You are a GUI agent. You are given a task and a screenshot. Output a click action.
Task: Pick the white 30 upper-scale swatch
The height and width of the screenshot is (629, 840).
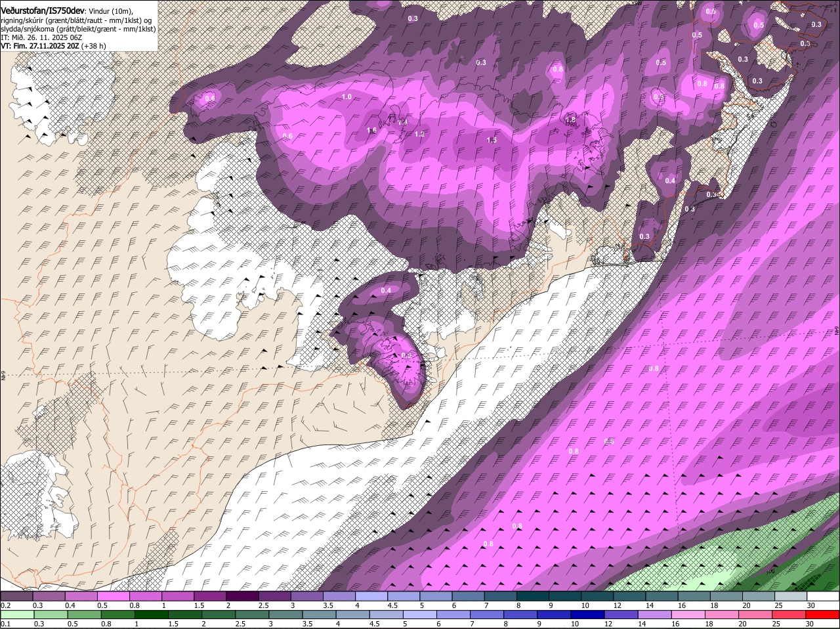pyautogui.click(x=823, y=596)
